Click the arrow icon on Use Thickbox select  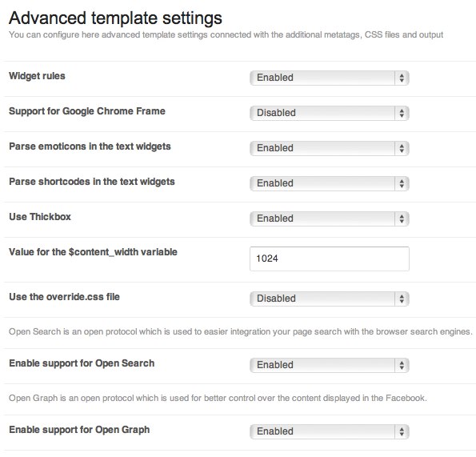pyautogui.click(x=402, y=218)
